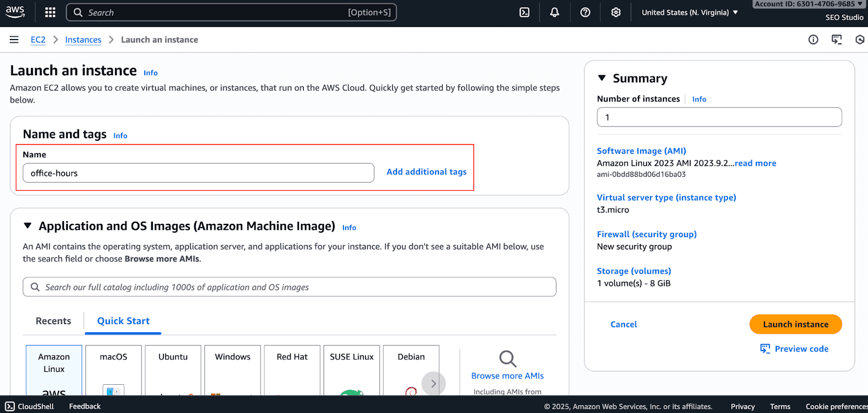This screenshot has height=413, width=868.
Task: Pick the SUSE Linux AMI tile
Action: (x=352, y=370)
